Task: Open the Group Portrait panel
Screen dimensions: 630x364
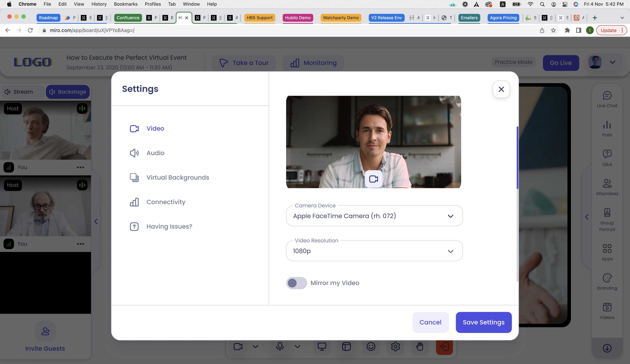Action: pos(607,220)
